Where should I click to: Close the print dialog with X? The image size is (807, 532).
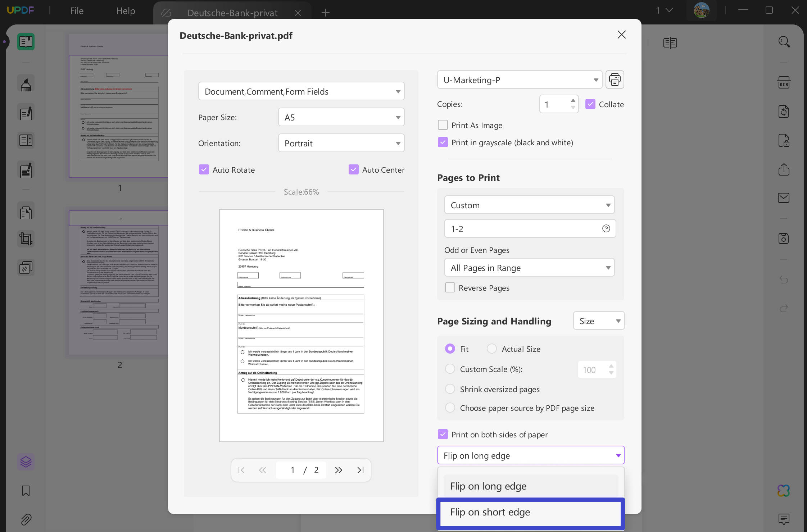tap(621, 35)
